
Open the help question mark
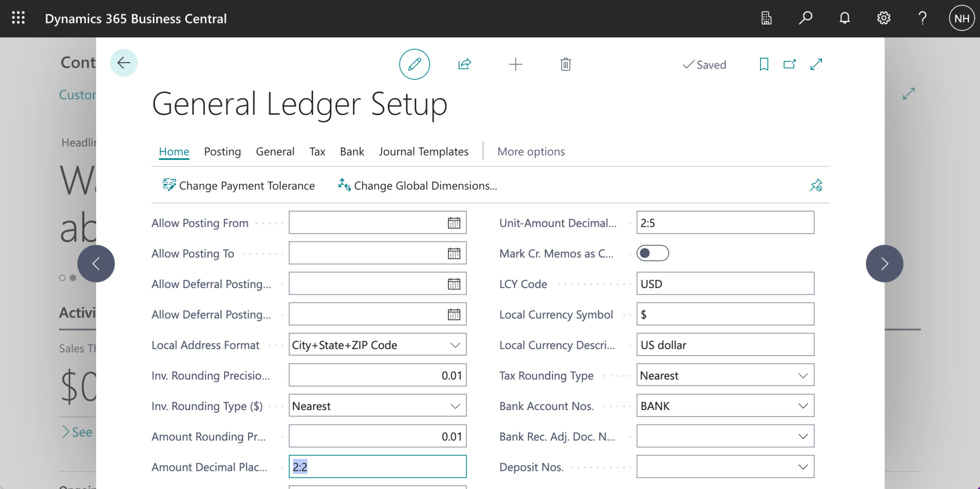(x=922, y=18)
